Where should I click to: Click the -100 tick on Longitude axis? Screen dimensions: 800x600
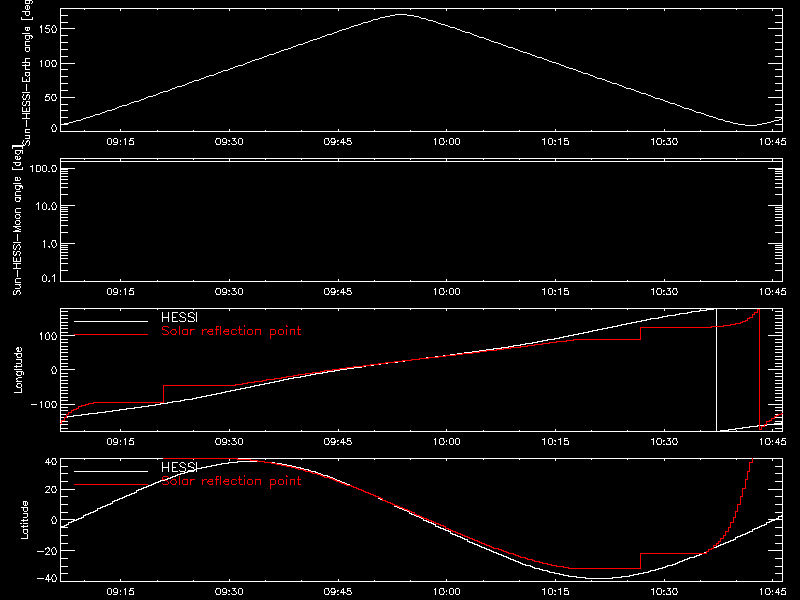(x=44, y=404)
